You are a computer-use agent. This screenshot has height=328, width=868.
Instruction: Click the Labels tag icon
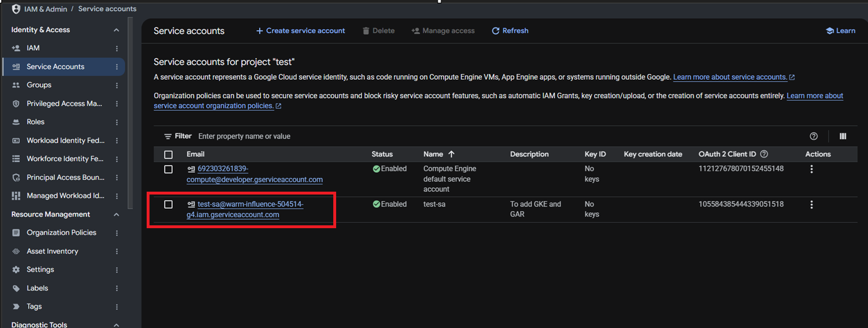[x=16, y=288]
